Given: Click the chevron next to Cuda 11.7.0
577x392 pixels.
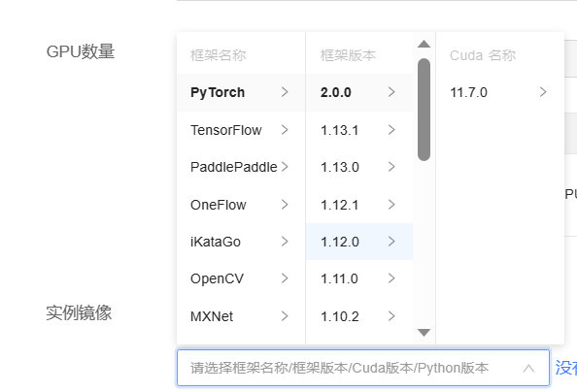Looking at the screenshot, I should tap(543, 92).
